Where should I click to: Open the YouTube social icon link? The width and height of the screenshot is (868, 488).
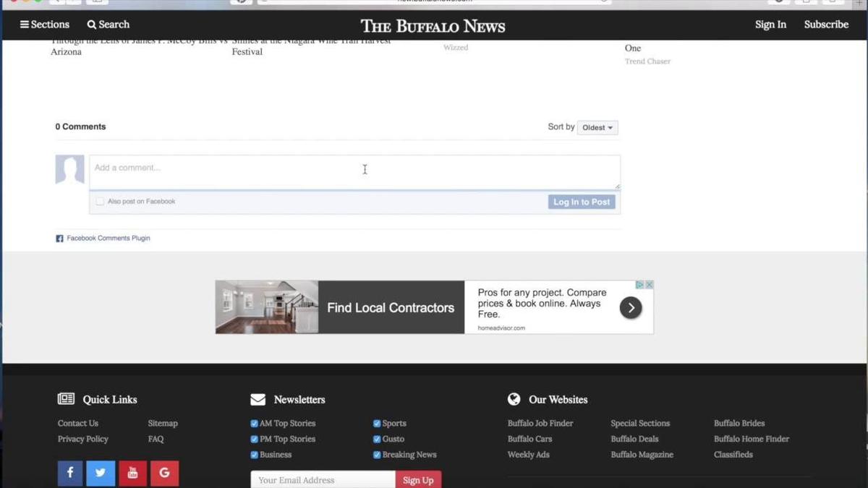click(132, 473)
